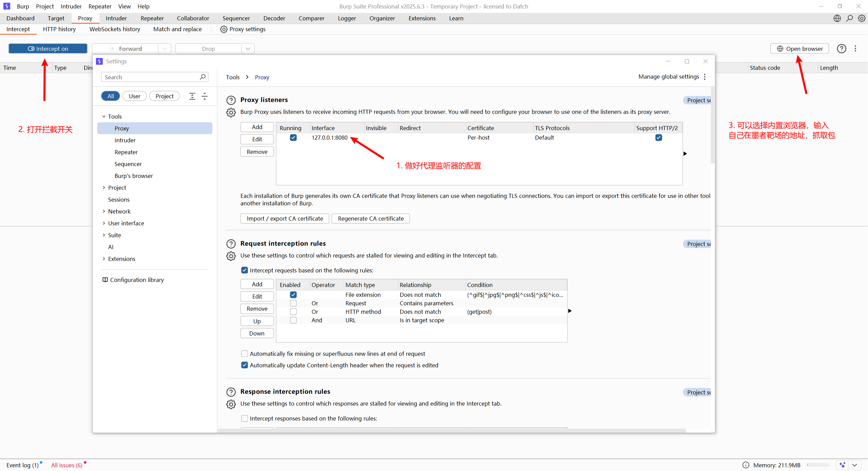
Task: Click the Configuration library book icon
Action: [x=105, y=280]
